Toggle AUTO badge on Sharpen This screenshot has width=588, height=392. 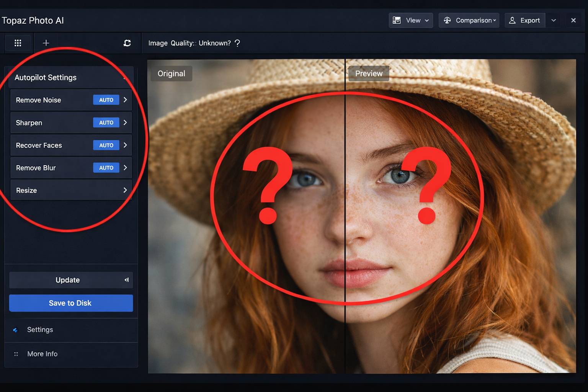106,122
